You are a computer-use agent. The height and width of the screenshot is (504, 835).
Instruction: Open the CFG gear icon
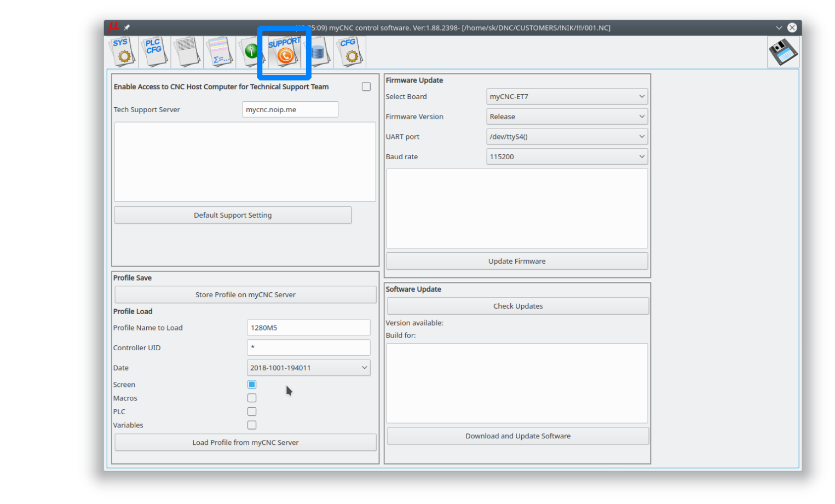[349, 52]
